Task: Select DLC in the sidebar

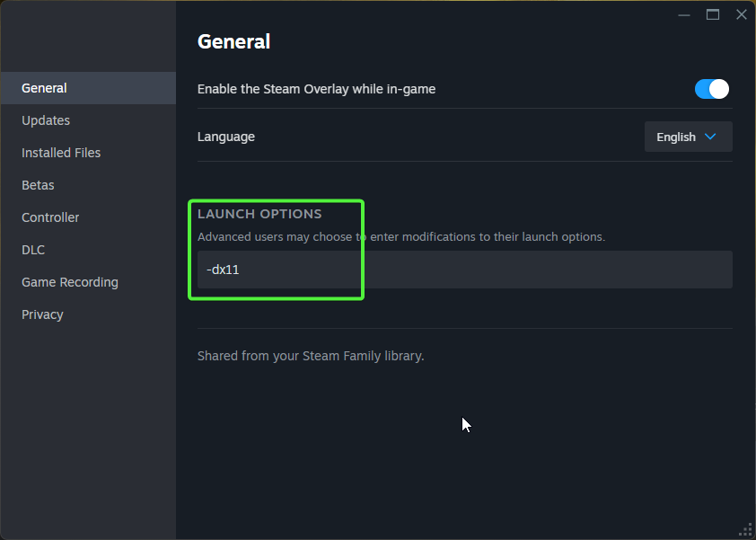Action: click(x=32, y=249)
